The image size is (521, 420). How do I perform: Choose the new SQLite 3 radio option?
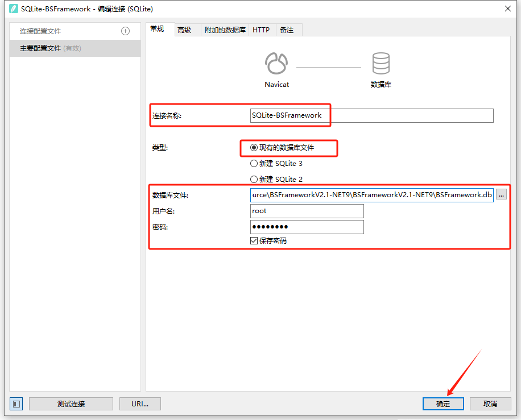(x=276, y=163)
